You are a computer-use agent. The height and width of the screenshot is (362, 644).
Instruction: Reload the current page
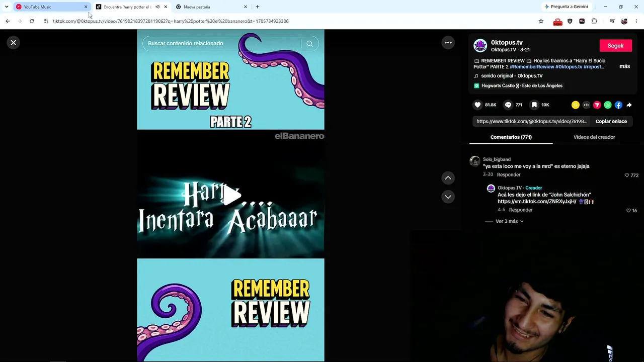coord(32,21)
